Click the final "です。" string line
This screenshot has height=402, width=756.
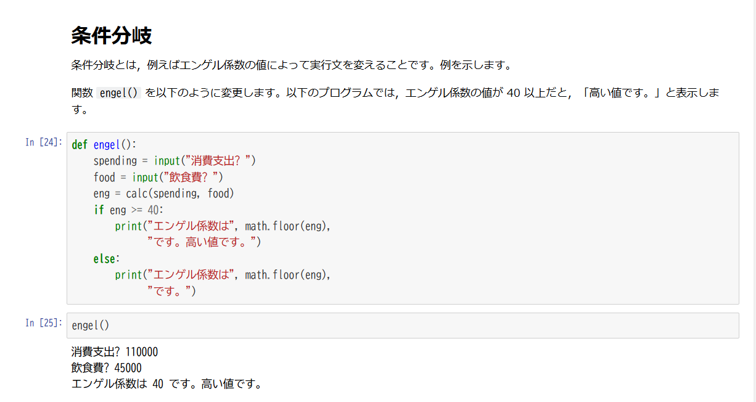[172, 291]
